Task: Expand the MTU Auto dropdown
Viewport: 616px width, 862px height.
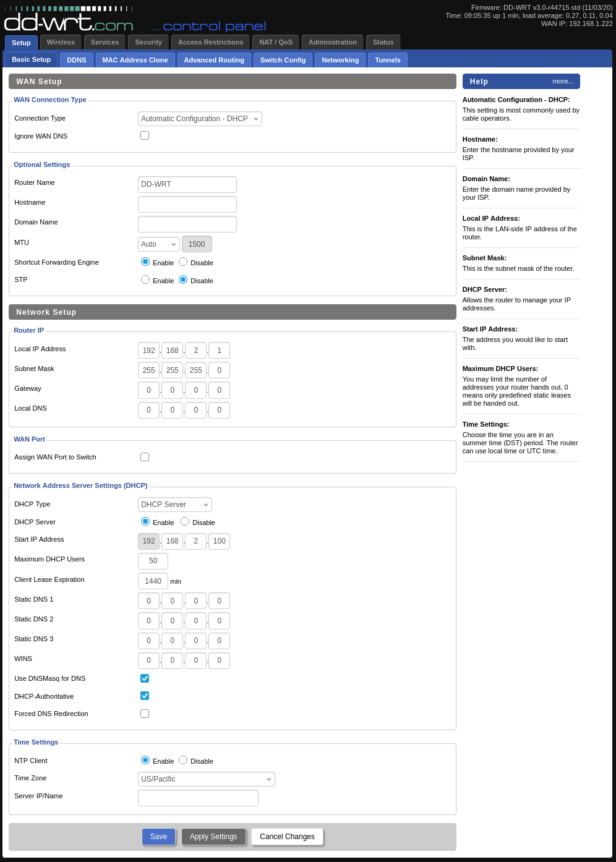Action: coord(158,244)
